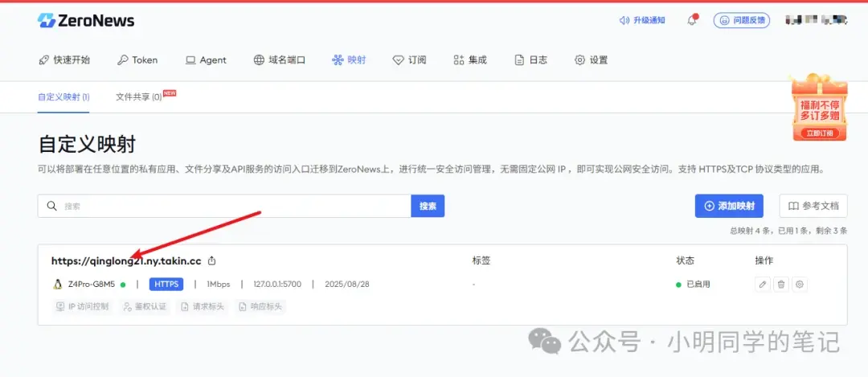Click 立即订阅 on the promotion banner
The height and width of the screenshot is (377, 868).
tap(819, 133)
